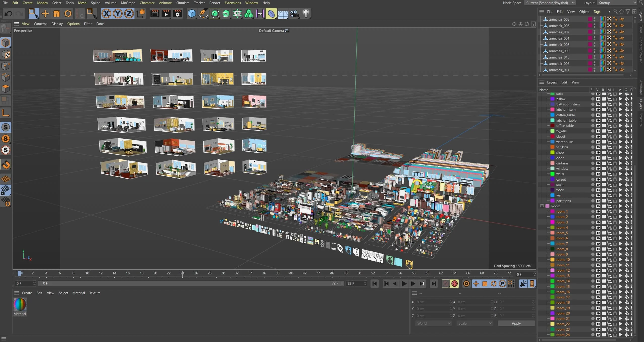644x342 pixels.
Task: Toggle the X axis lock
Action: pyautogui.click(x=107, y=14)
